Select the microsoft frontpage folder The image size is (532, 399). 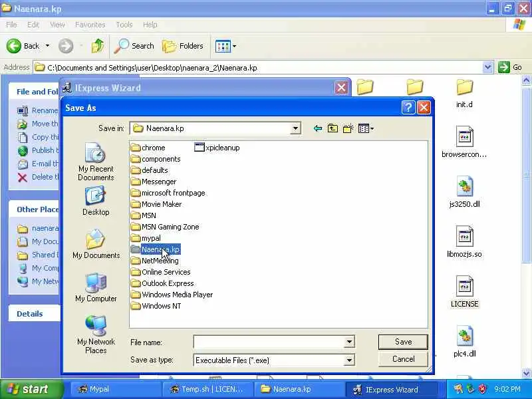(x=168, y=193)
